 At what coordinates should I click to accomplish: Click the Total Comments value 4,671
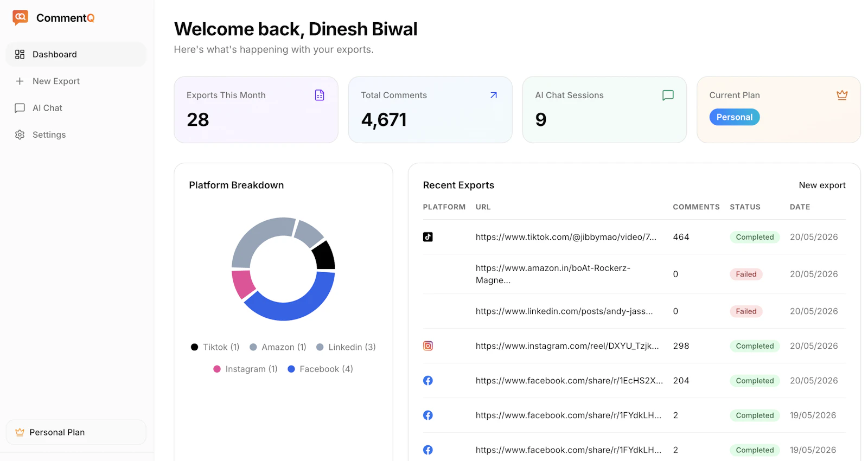[384, 120]
